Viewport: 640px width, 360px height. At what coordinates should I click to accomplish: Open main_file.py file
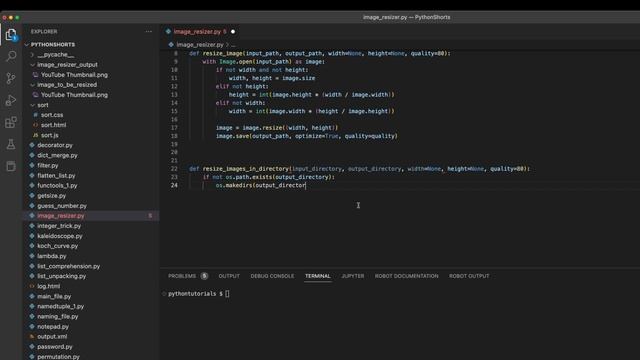click(54, 296)
